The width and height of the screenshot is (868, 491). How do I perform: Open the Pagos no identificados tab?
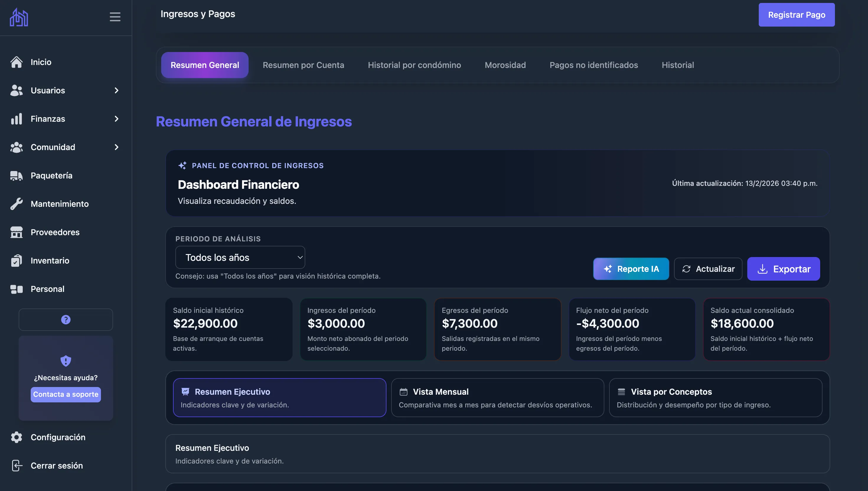click(593, 65)
